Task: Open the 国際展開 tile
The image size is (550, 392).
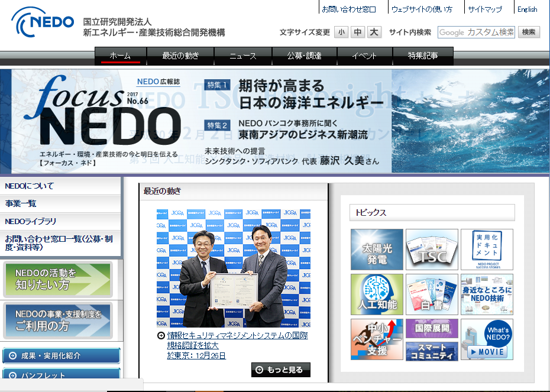Action: (x=432, y=328)
